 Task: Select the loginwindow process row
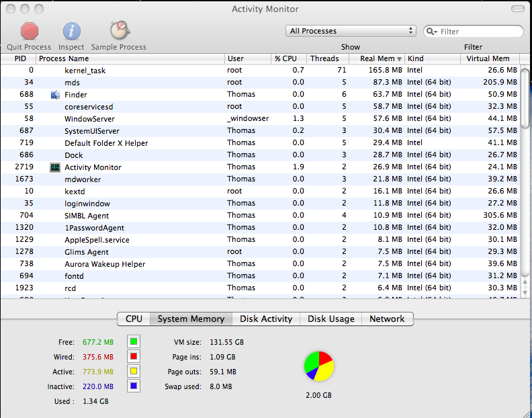click(260, 204)
